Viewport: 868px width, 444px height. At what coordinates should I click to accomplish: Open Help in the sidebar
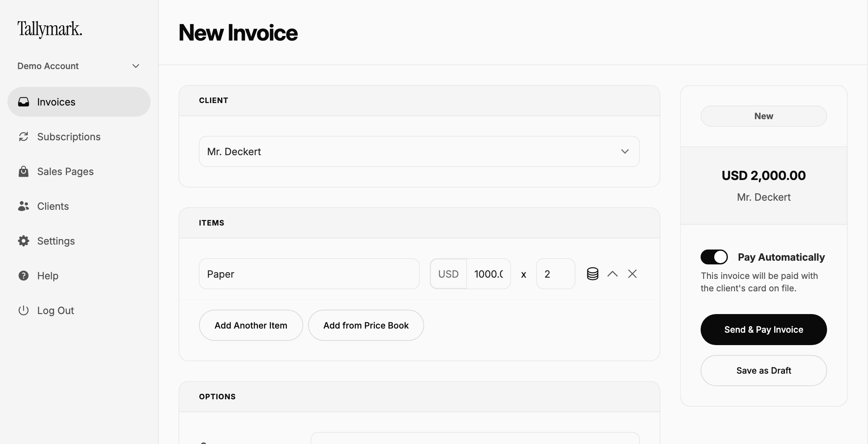[x=79, y=276]
